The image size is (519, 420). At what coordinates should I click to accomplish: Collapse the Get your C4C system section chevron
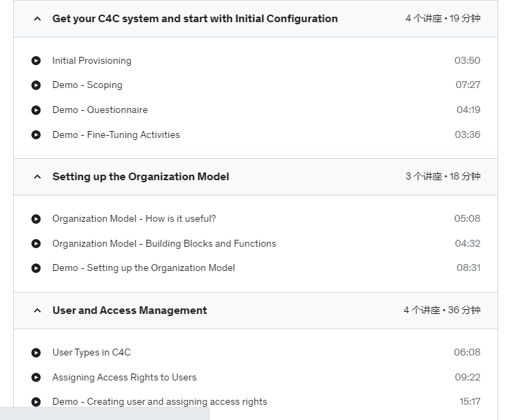[37, 19]
